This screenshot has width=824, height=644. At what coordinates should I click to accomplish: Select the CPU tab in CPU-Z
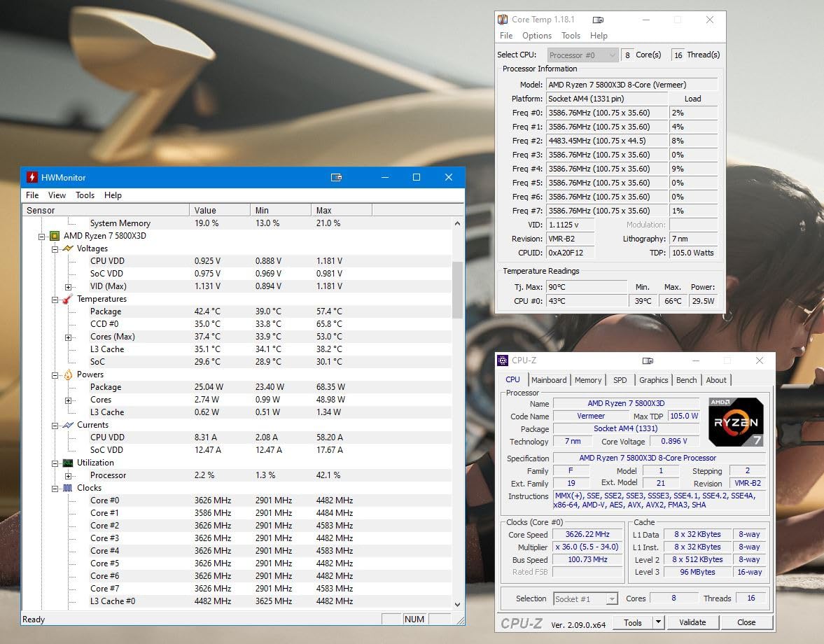pos(512,379)
